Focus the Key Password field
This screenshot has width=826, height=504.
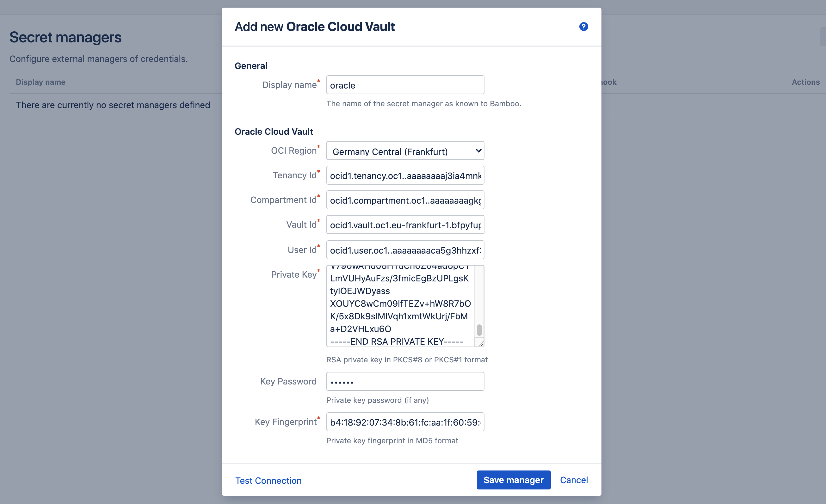(x=405, y=381)
